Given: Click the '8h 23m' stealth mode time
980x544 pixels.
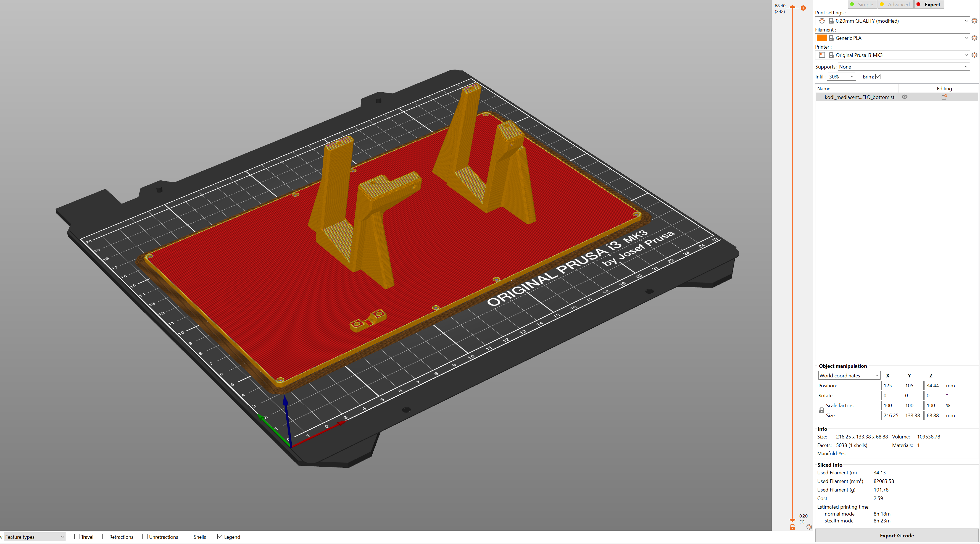Looking at the screenshot, I should point(882,521).
